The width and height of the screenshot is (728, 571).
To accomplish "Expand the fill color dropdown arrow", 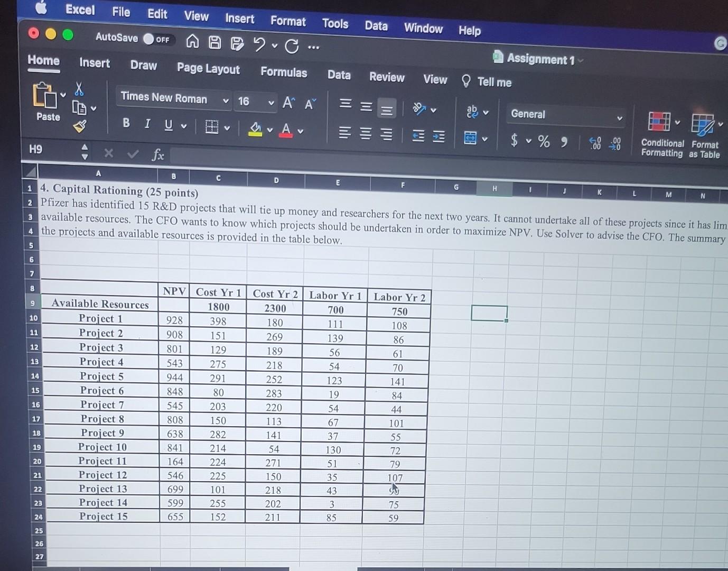I will (270, 130).
